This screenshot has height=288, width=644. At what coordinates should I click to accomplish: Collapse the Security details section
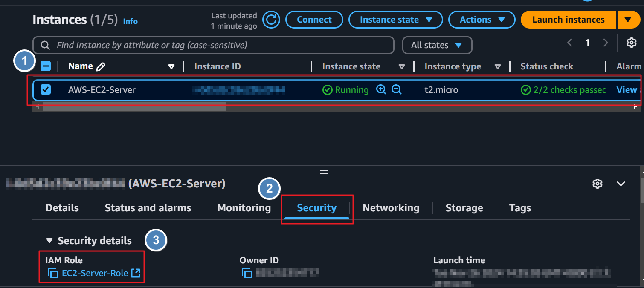coord(49,241)
